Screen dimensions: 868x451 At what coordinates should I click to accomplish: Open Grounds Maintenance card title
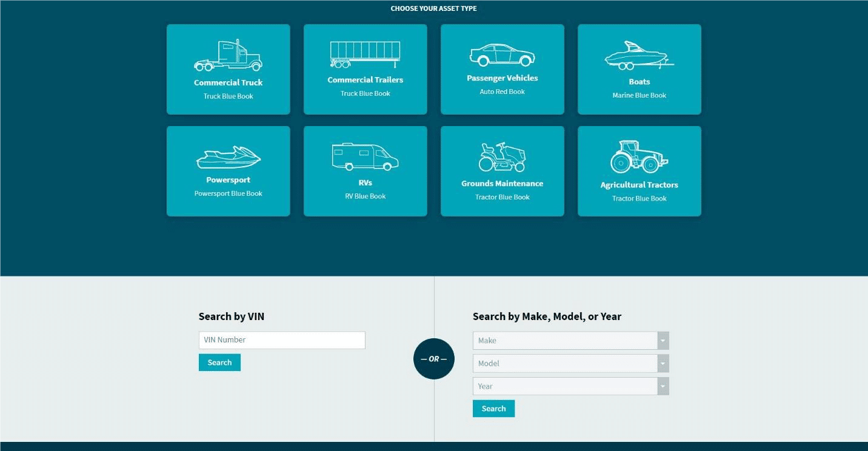click(x=502, y=184)
